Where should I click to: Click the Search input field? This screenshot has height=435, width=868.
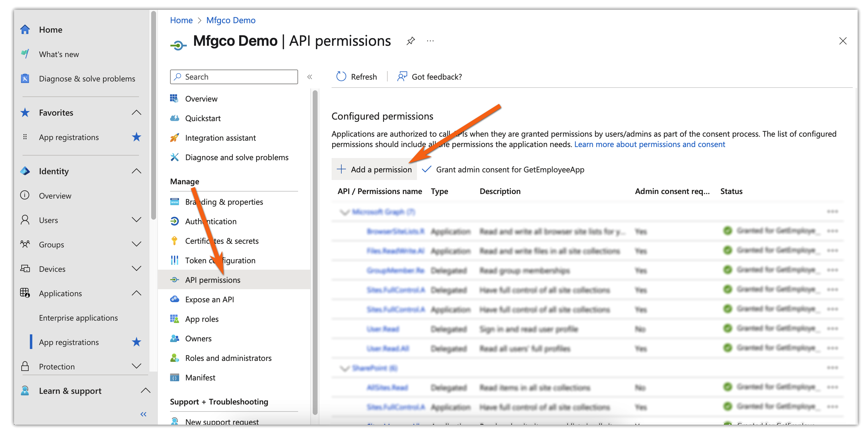pos(234,77)
